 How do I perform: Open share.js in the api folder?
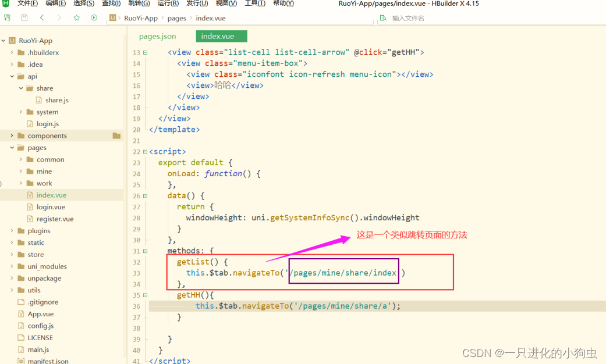click(x=56, y=100)
